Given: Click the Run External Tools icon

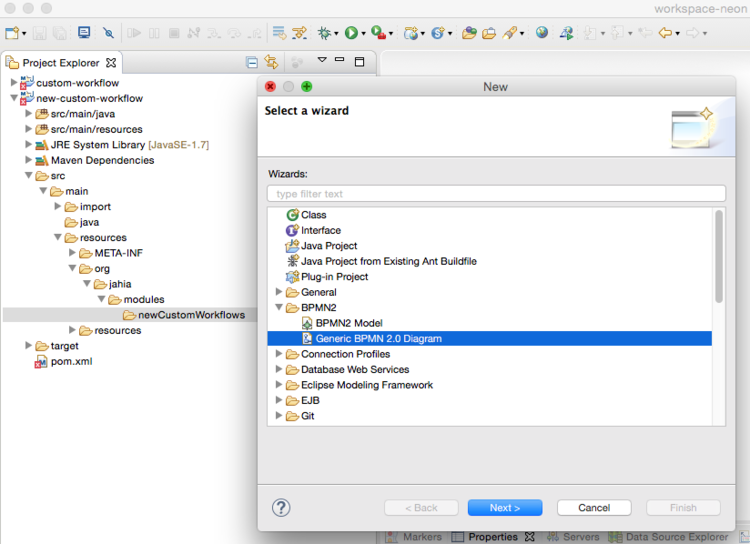Looking at the screenshot, I should tap(378, 33).
